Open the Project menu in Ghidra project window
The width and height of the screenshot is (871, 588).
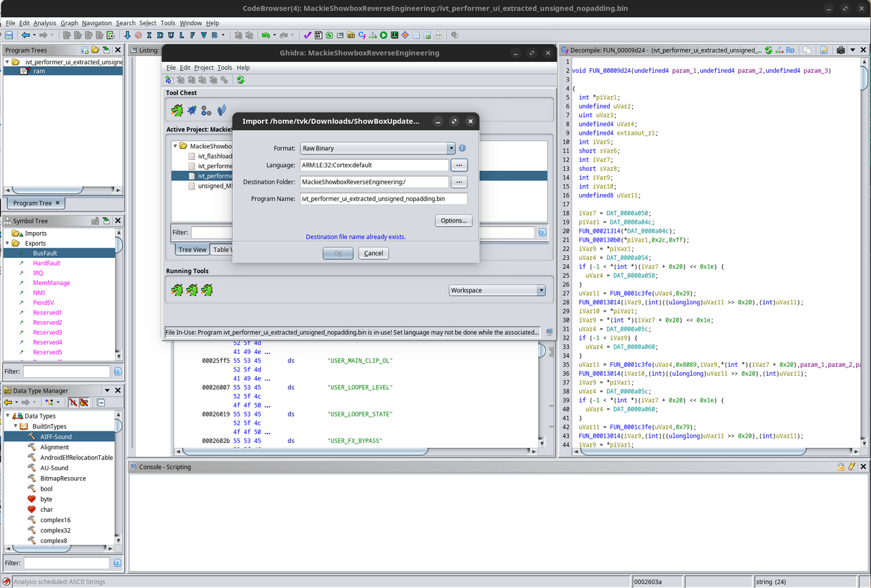[x=203, y=67]
